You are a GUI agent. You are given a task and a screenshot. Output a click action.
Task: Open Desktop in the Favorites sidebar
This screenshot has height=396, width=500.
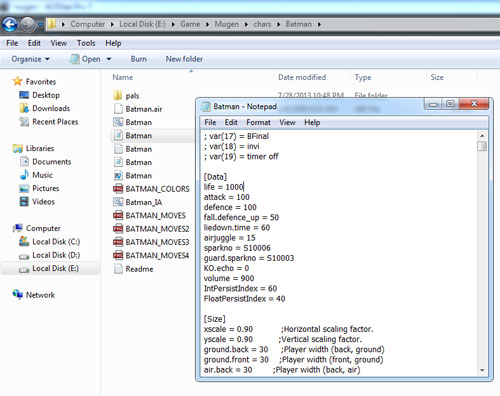[x=46, y=95]
